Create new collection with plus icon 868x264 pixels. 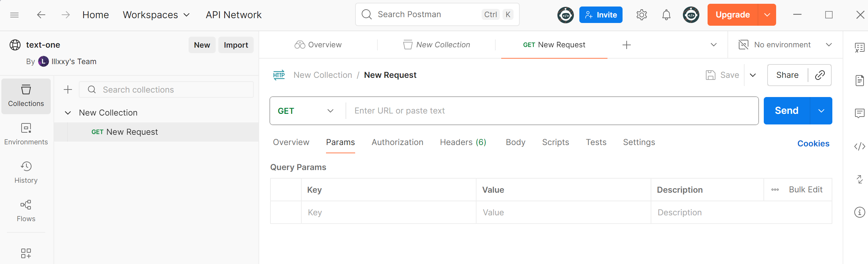68,89
